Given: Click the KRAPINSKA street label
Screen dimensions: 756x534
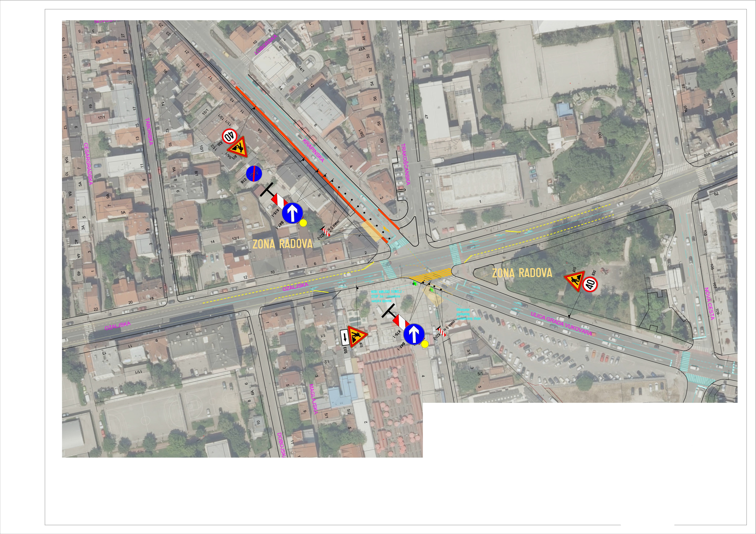Looking at the screenshot, I should click(x=313, y=151).
